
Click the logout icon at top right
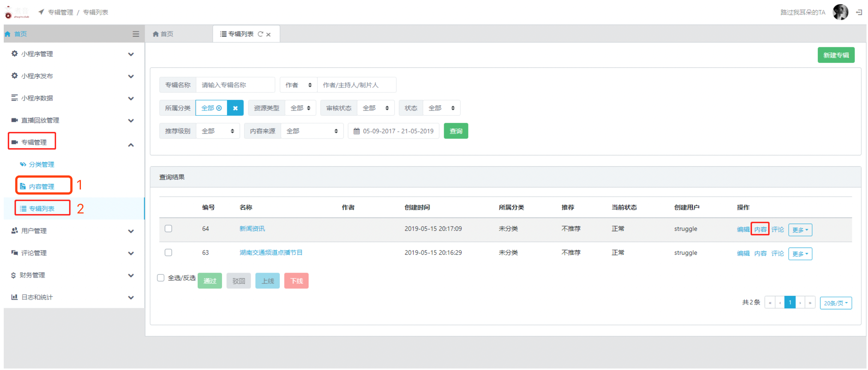pyautogui.click(x=859, y=12)
